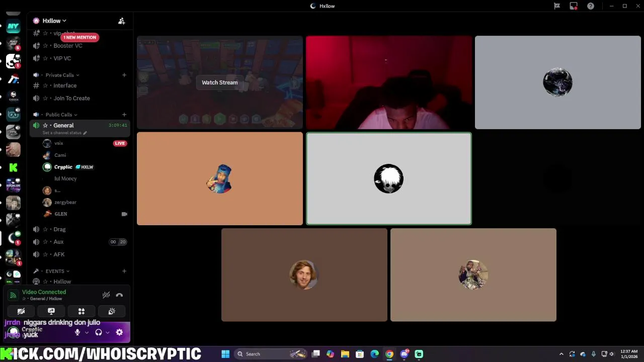Open the Windows Start menu

[225, 354]
